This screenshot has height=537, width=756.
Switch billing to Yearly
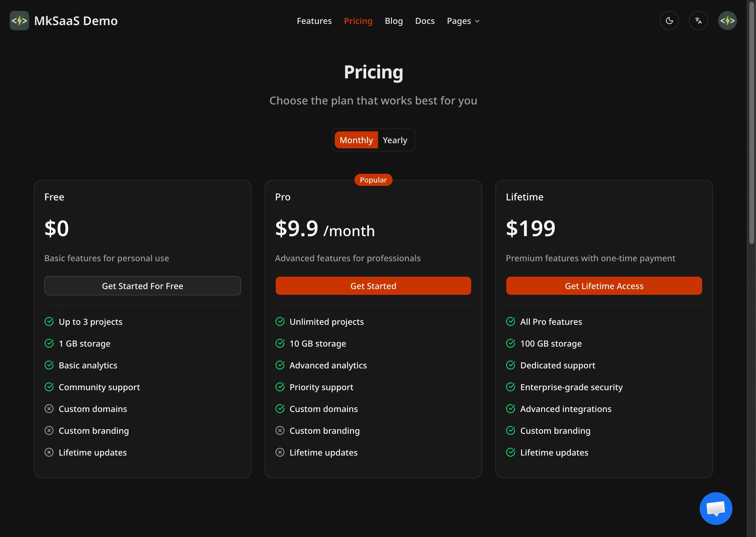[395, 140]
